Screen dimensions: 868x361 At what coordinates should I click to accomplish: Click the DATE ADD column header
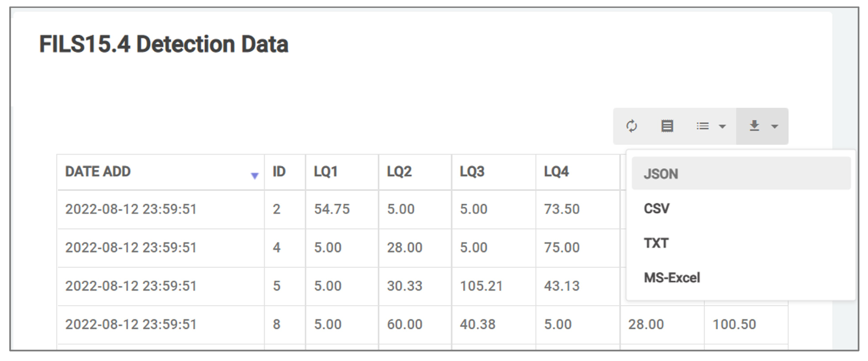pyautogui.click(x=98, y=171)
